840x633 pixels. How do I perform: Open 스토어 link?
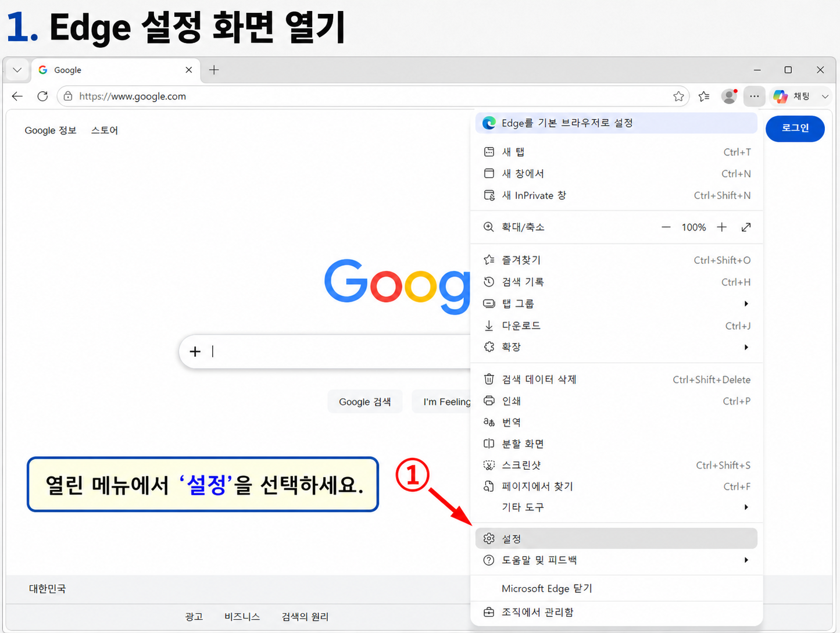tap(105, 130)
